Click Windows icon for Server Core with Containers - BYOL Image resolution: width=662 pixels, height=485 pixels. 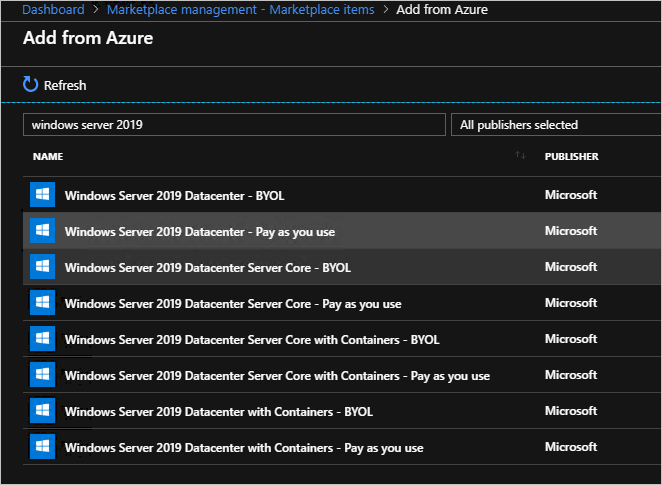(x=42, y=339)
